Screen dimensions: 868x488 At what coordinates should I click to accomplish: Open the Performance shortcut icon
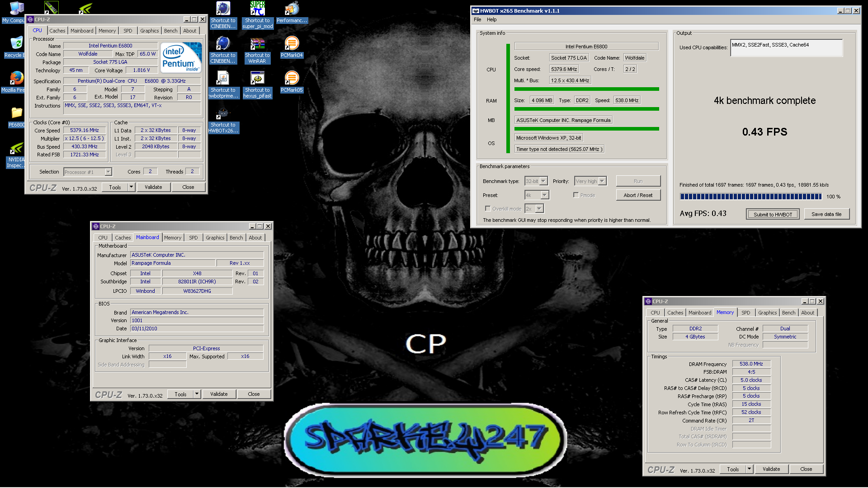click(x=292, y=12)
